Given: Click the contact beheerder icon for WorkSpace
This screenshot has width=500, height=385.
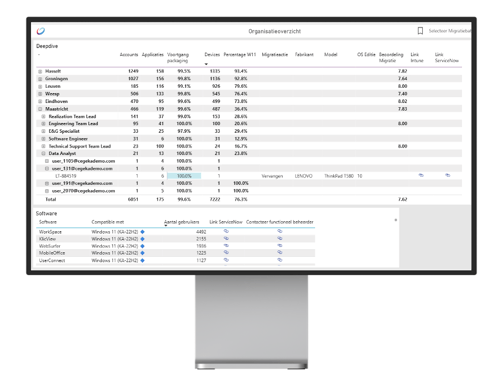Looking at the screenshot, I should [280, 231].
